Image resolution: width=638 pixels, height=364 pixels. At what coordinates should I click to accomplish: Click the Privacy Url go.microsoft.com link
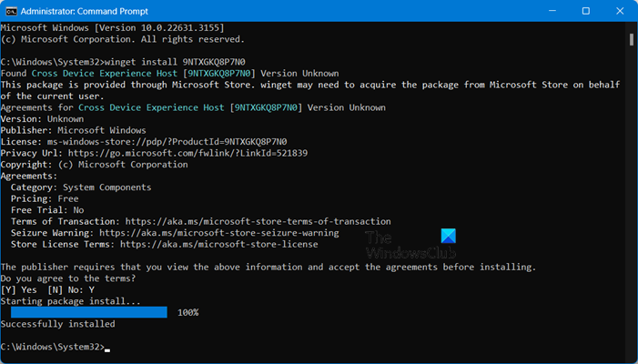point(194,153)
